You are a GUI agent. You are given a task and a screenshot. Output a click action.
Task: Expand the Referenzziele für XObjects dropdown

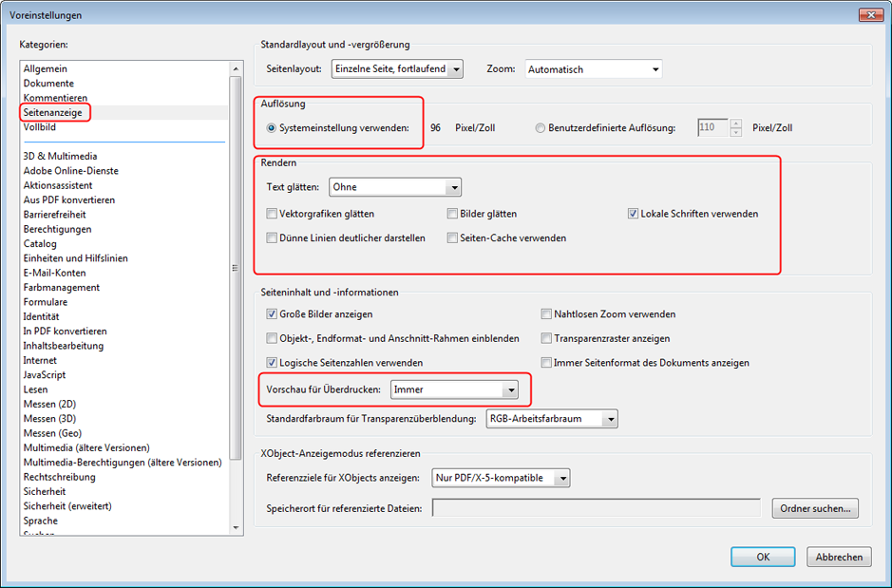click(x=501, y=478)
